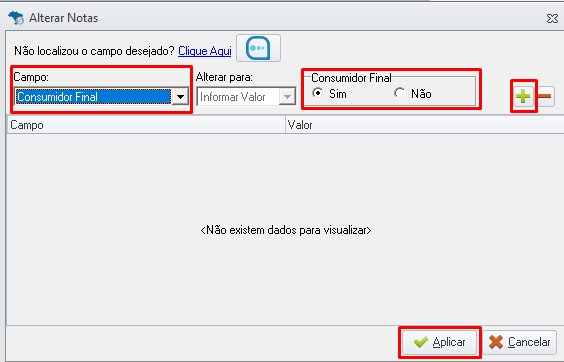
Task: Click the Aplicar button label
Action: pos(449,342)
